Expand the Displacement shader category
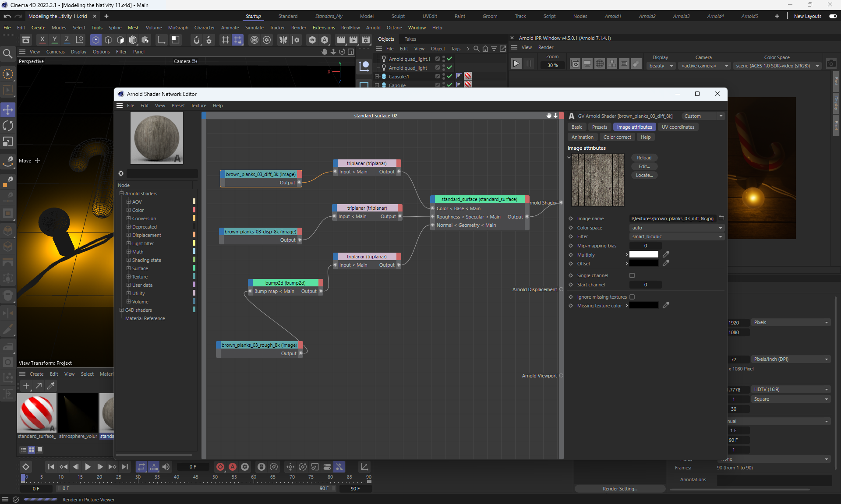Screen dimensions: 841x504 pyautogui.click(x=129, y=235)
